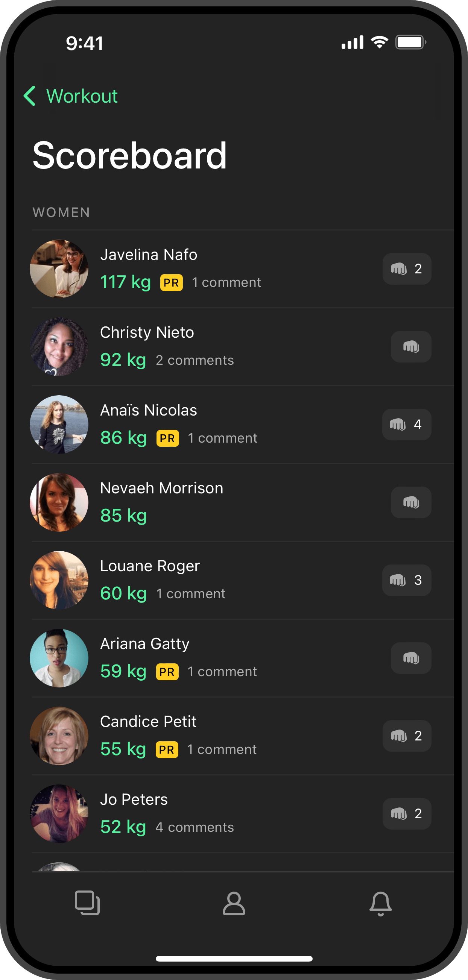Viewport: 468px width, 980px height.
Task: Fist bump Anaïs Nicolas's 86 kg score
Action: point(407,425)
